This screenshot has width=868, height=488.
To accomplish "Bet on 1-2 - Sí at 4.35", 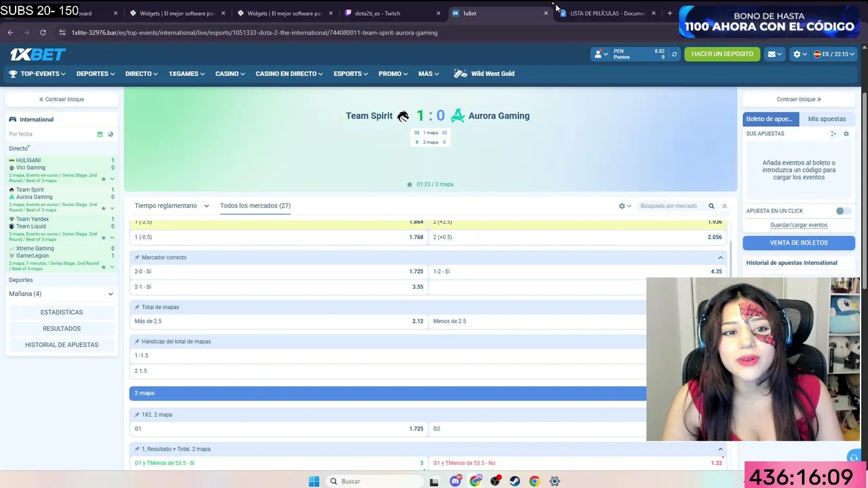I will point(577,272).
